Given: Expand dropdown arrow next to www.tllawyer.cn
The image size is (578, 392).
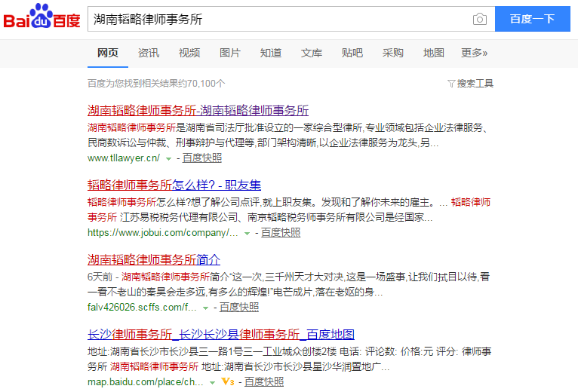Looking at the screenshot, I should click(168, 159).
